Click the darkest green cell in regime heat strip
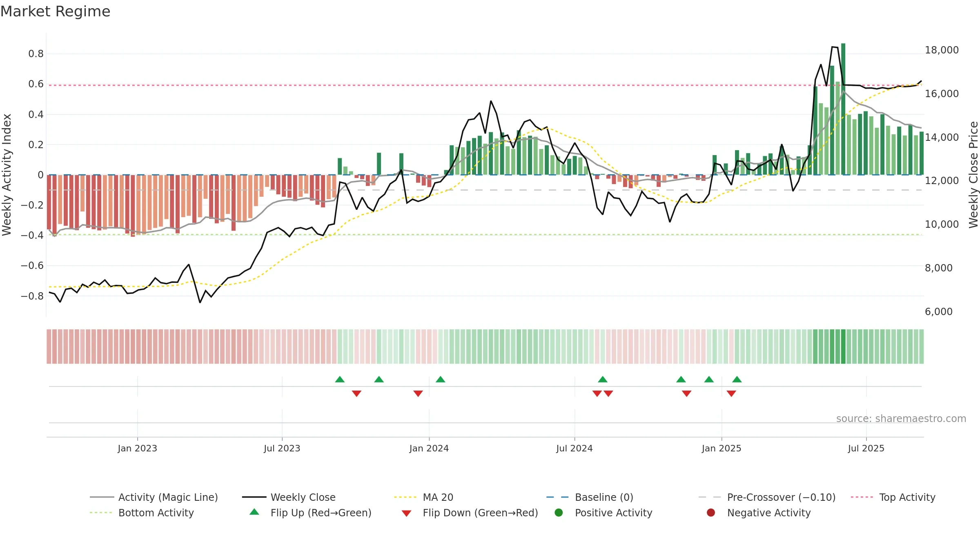The height and width of the screenshot is (551, 980). (843, 347)
